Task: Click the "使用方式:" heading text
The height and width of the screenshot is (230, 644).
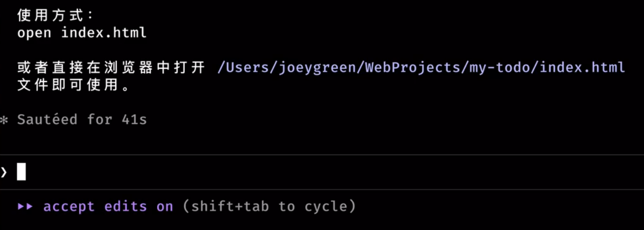Action: (55, 16)
